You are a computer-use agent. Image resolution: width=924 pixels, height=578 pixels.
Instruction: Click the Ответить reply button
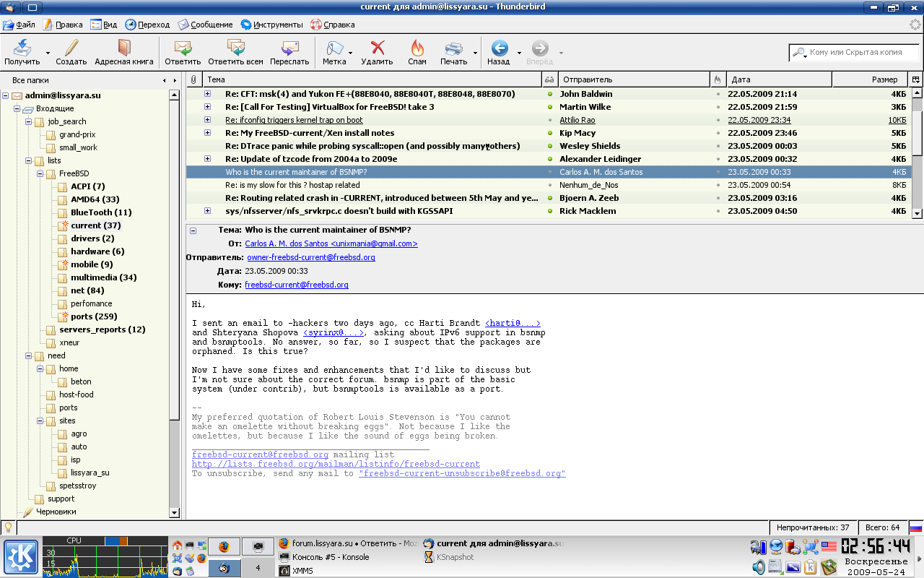pyautogui.click(x=183, y=52)
